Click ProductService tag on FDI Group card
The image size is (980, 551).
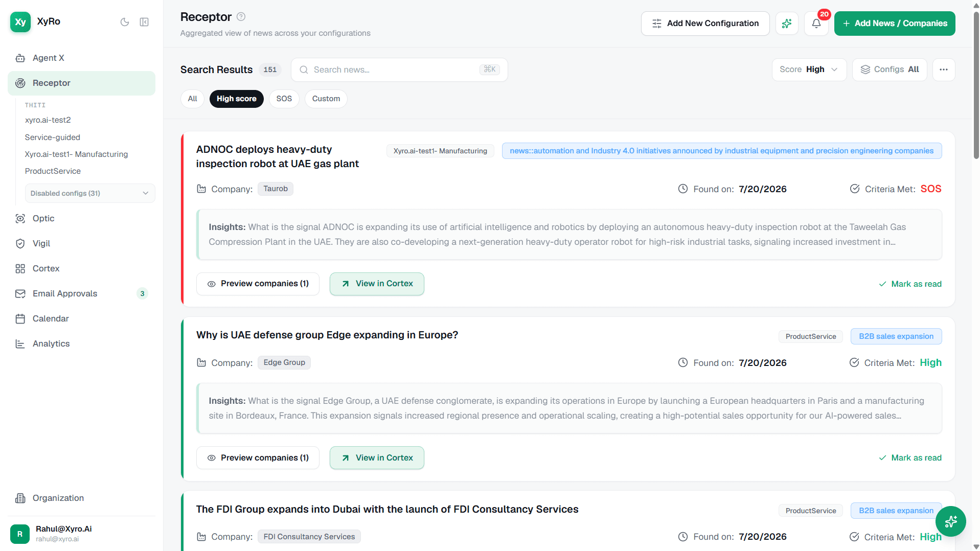tap(811, 511)
